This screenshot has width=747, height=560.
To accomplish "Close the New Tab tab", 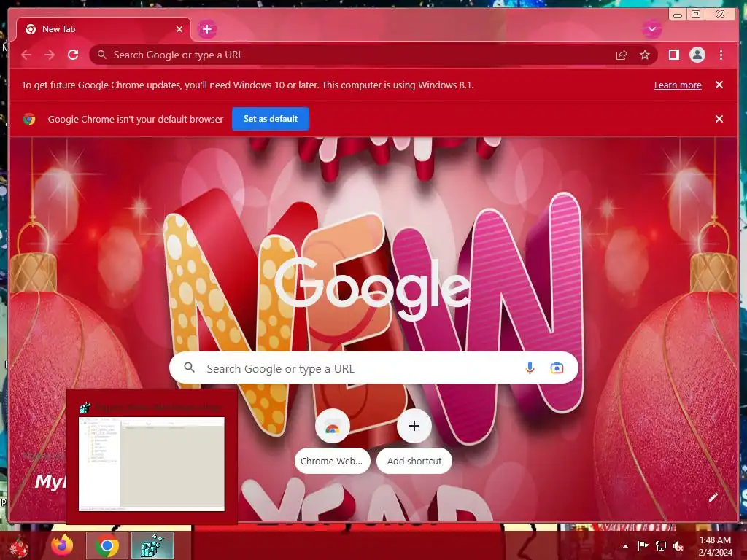I will click(x=179, y=29).
